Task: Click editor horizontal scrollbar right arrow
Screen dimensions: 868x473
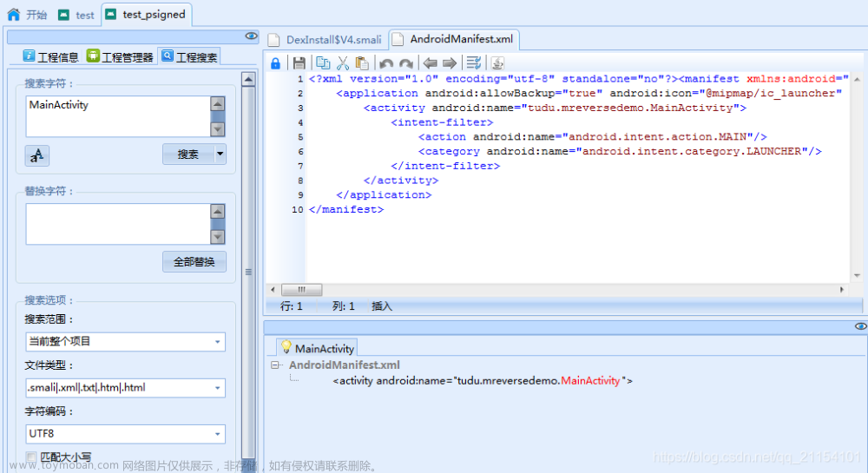Action: (842, 289)
